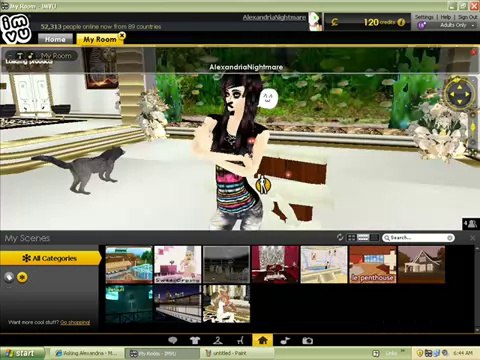
Task: Click the camera down arrow control
Action: point(460,101)
